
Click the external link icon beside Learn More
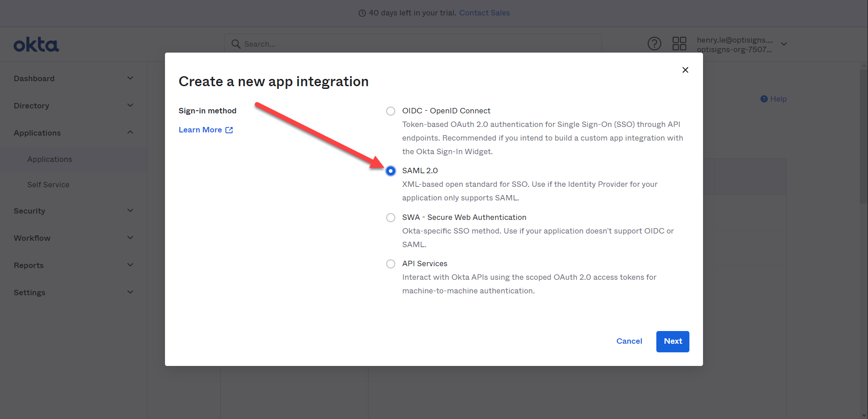pos(229,130)
